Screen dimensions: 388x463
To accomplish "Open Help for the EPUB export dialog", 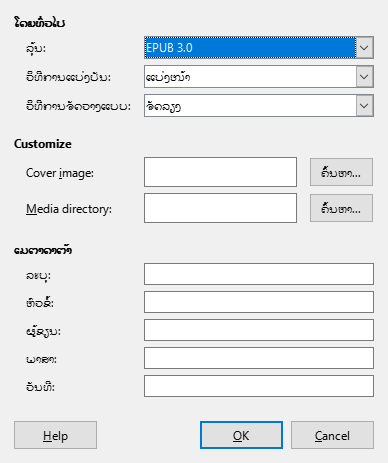I will (55, 435).
